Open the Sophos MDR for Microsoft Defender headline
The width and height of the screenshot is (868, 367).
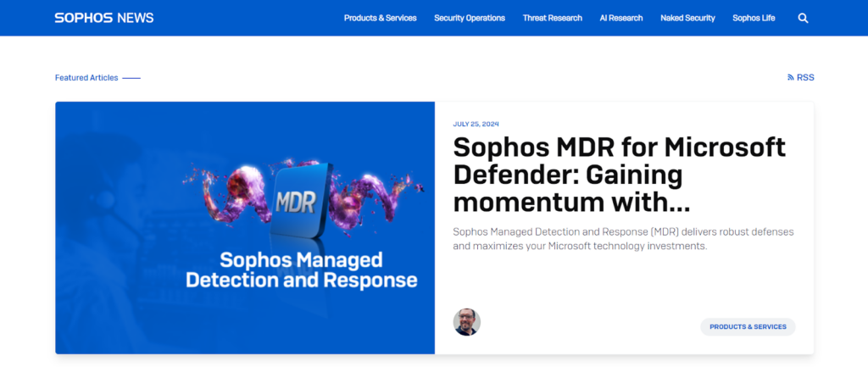619,175
